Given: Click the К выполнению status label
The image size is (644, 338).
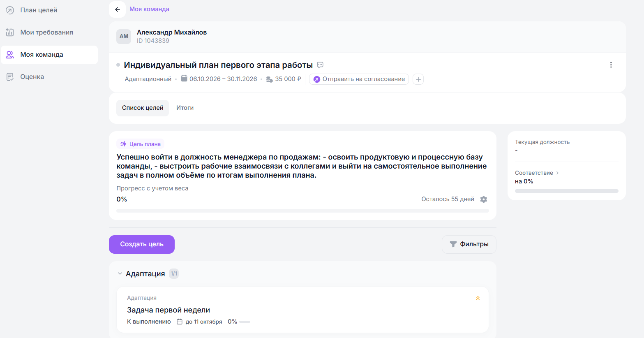Looking at the screenshot, I should click(x=149, y=322).
